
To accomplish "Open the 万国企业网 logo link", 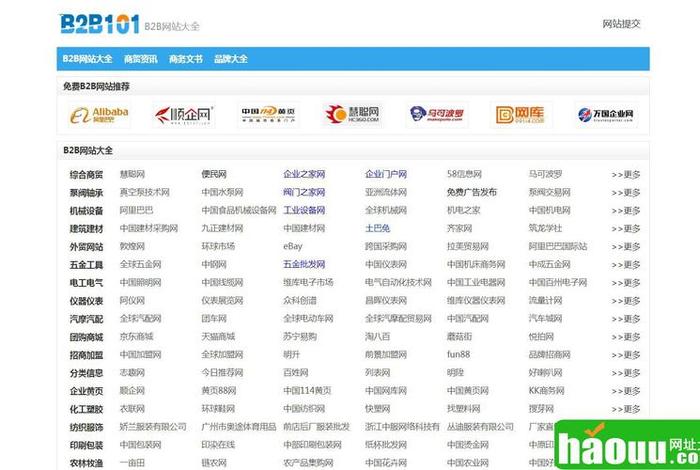I will point(606,115).
